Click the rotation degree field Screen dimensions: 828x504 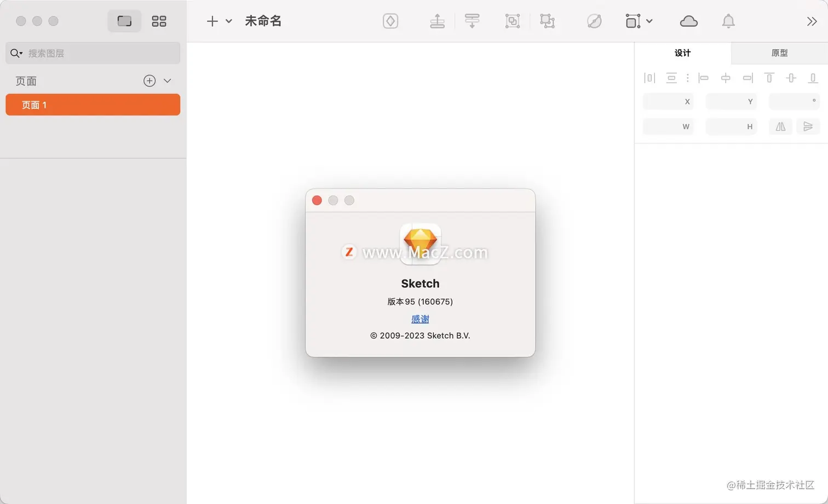794,101
